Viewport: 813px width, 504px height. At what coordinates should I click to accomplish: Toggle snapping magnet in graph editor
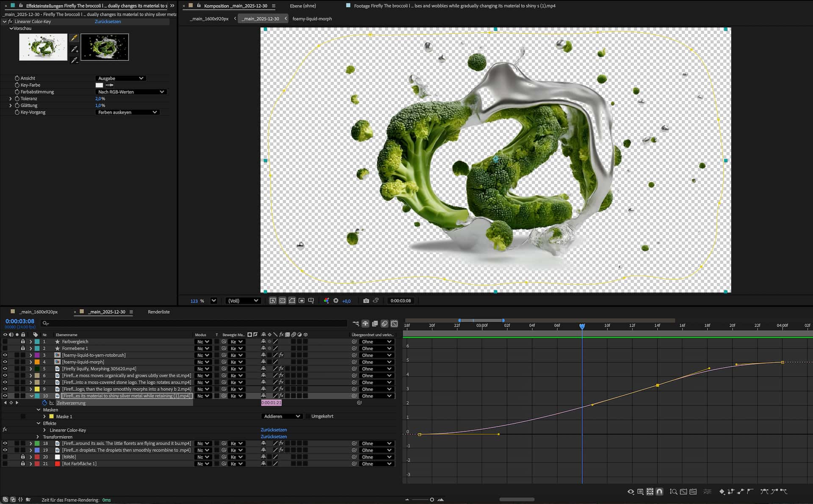click(659, 492)
